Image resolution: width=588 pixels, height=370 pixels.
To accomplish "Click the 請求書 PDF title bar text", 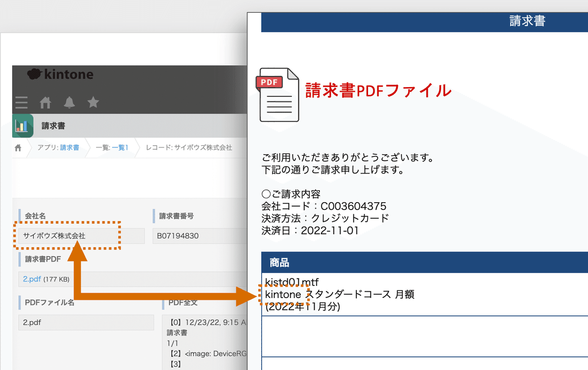I will click(x=527, y=21).
